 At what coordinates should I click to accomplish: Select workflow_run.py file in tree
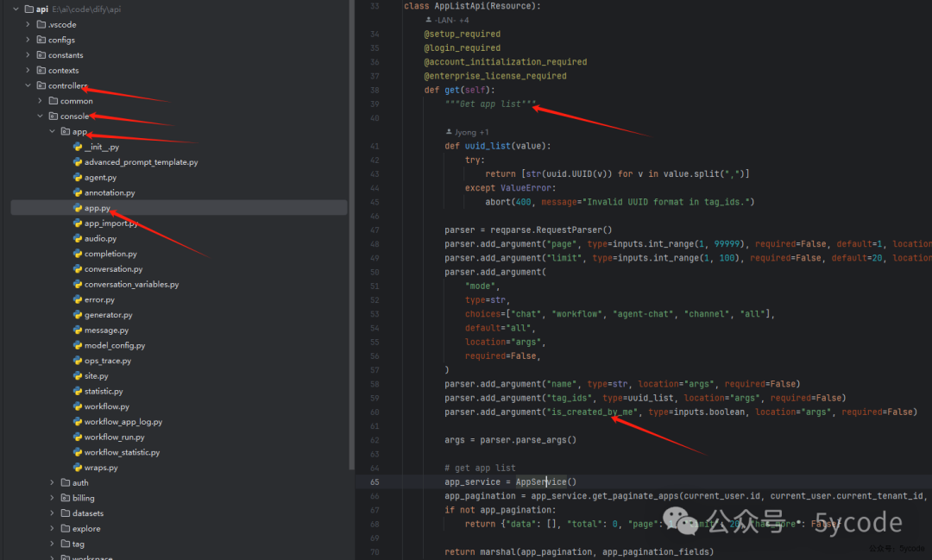[114, 437]
